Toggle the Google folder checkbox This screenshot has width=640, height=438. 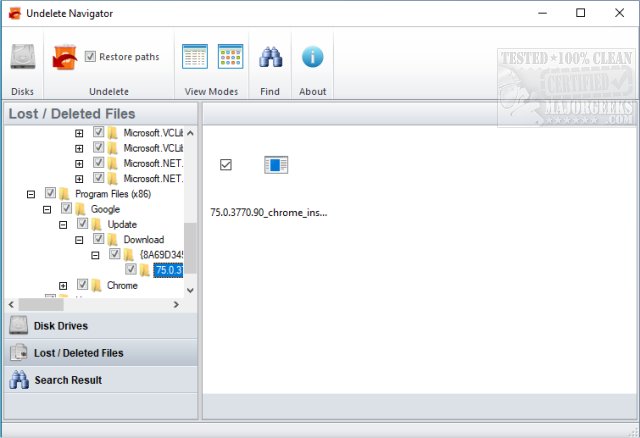click(x=67, y=208)
